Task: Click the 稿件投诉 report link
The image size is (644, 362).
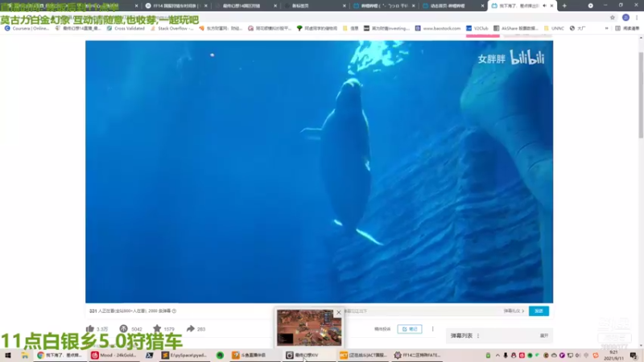Action: [382, 329]
